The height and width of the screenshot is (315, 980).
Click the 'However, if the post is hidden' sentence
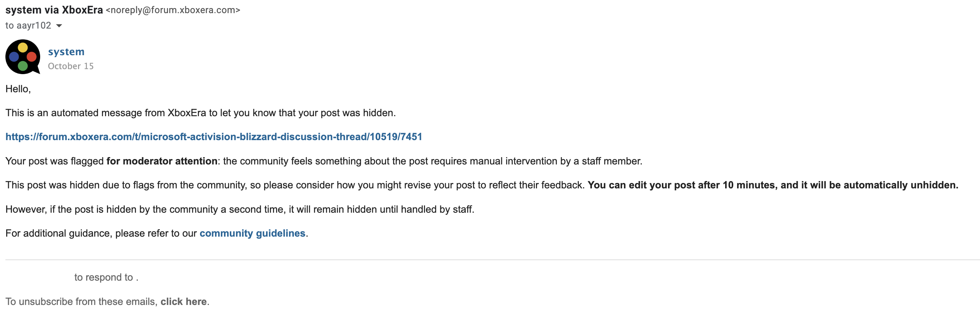(x=239, y=209)
